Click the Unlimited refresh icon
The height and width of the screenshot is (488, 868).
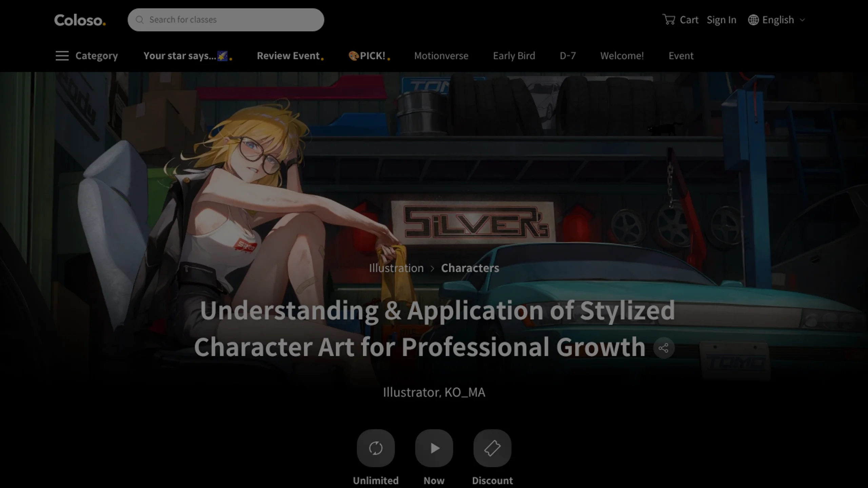pos(376,448)
